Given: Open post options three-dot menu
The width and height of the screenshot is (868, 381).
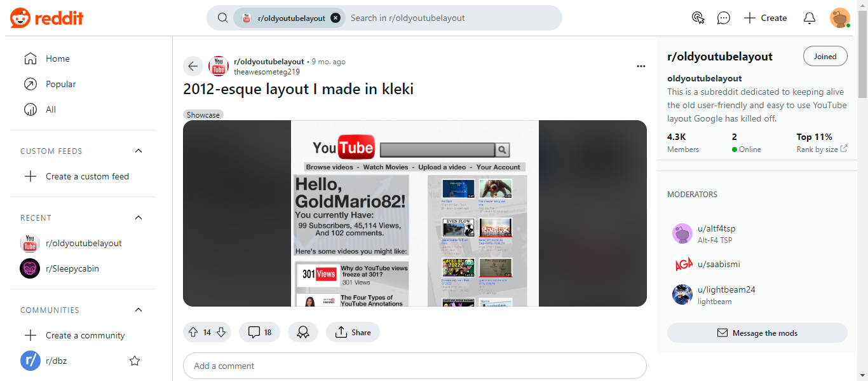Looking at the screenshot, I should [641, 66].
